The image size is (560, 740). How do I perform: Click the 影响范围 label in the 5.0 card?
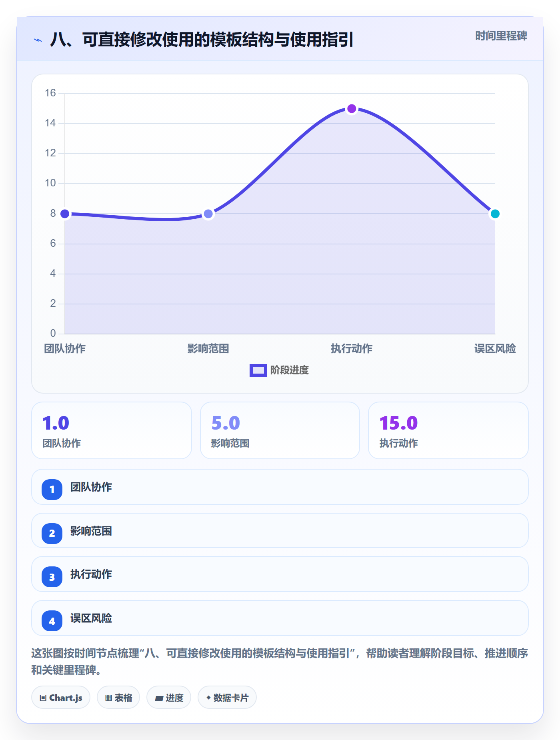pos(230,443)
